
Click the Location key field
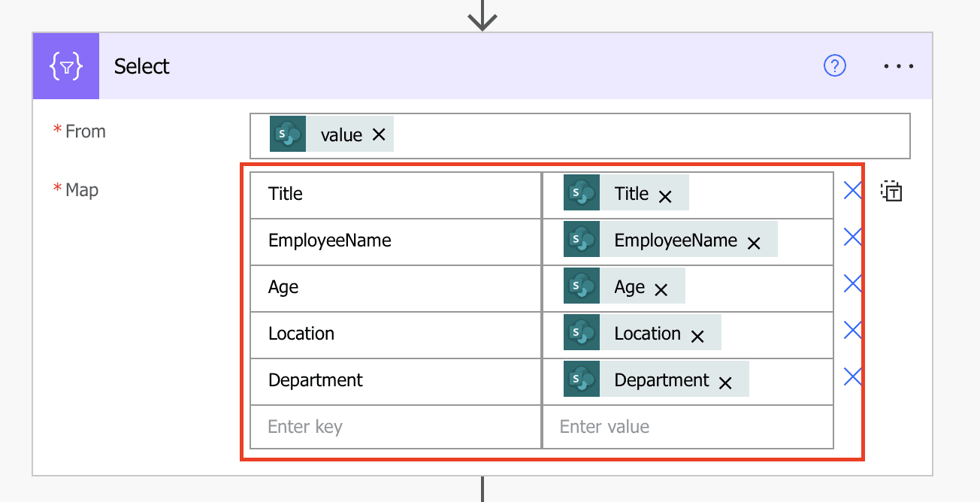(396, 334)
